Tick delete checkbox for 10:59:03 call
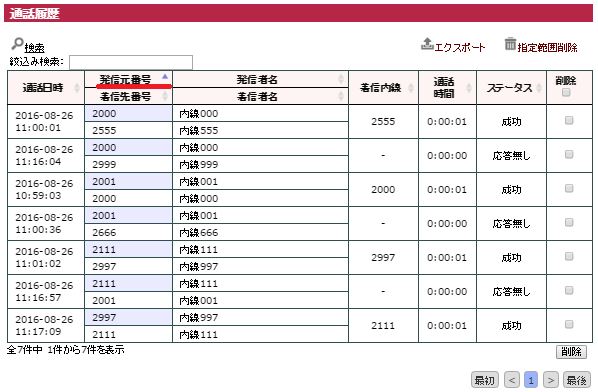This screenshot has width=598, height=392. click(x=569, y=188)
